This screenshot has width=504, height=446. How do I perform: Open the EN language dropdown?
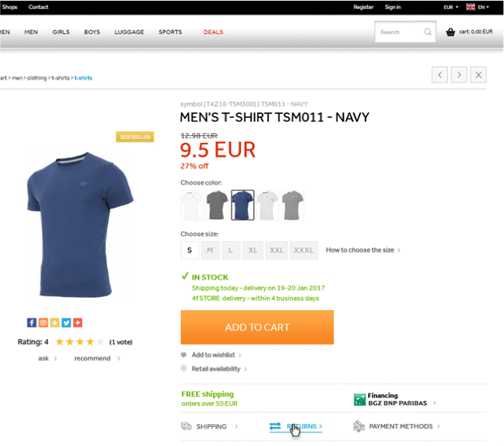pyautogui.click(x=477, y=7)
